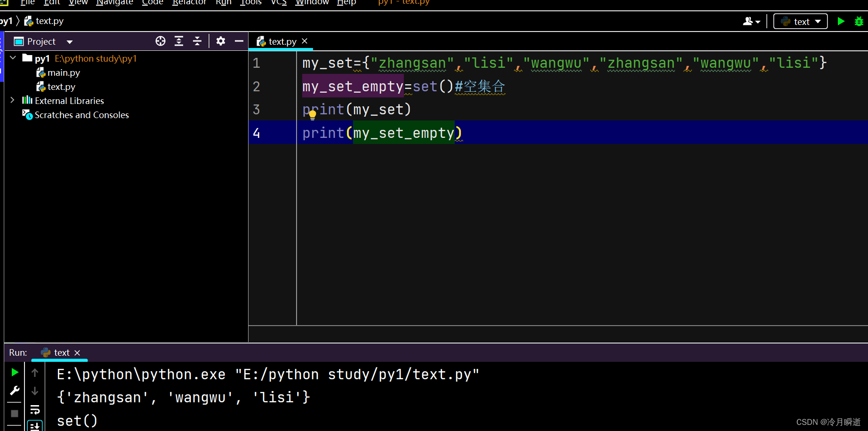Toggle scroll to end in Run console
Viewport: 868px width, 431px height.
(35, 426)
